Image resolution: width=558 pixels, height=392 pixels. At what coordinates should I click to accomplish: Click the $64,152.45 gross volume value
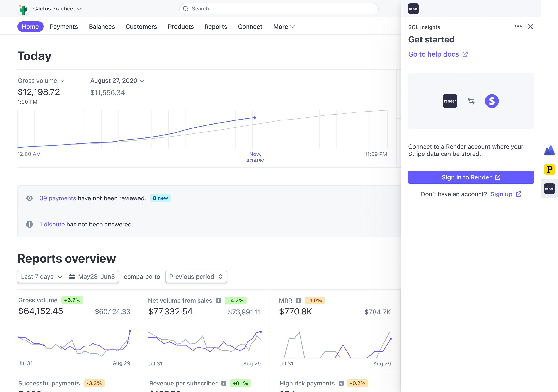click(41, 311)
